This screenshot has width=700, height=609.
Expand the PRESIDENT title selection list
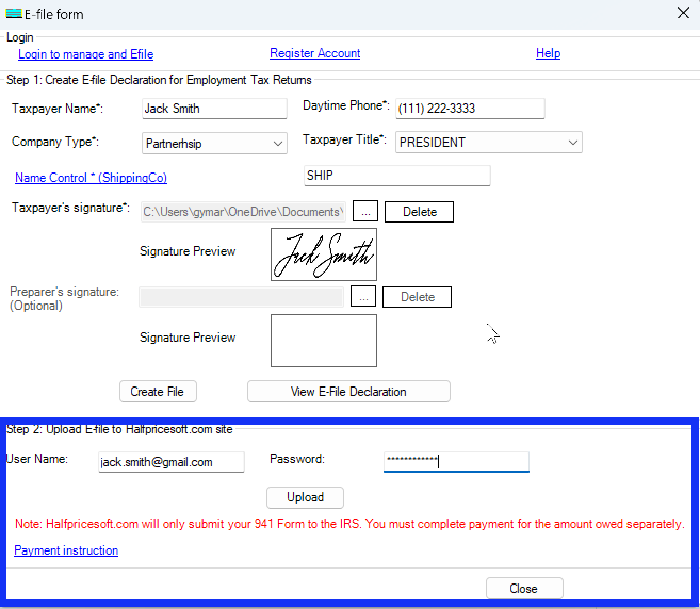click(573, 142)
